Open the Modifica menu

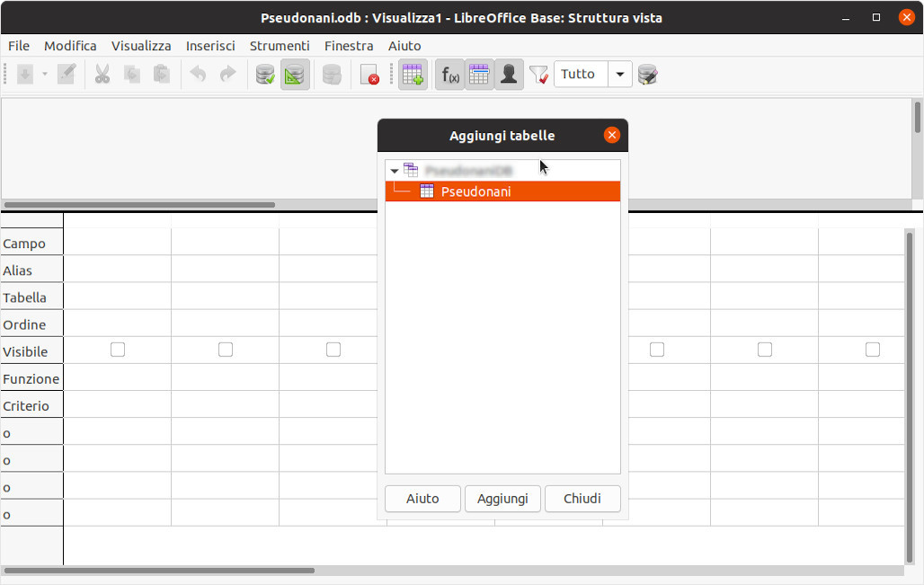point(70,46)
